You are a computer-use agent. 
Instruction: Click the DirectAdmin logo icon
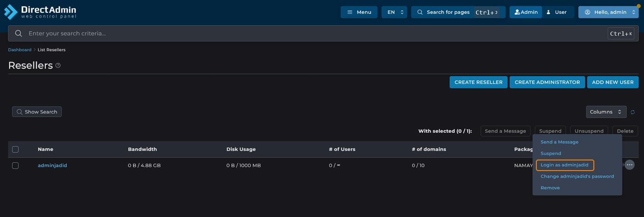[x=11, y=12]
